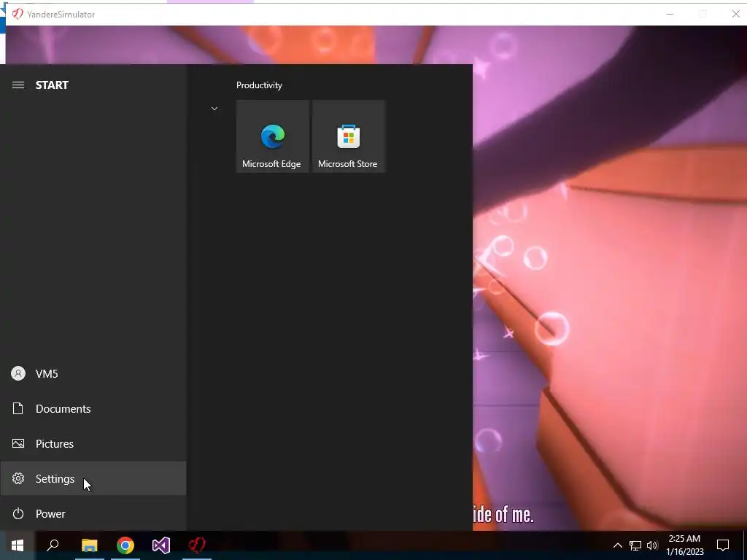Close the YandereSimulator window

click(x=735, y=15)
